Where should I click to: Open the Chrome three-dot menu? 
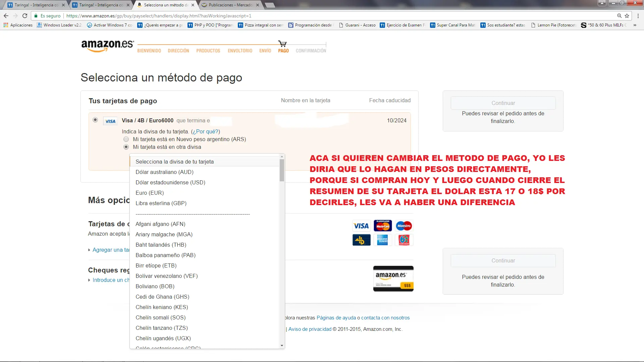pos(638,16)
